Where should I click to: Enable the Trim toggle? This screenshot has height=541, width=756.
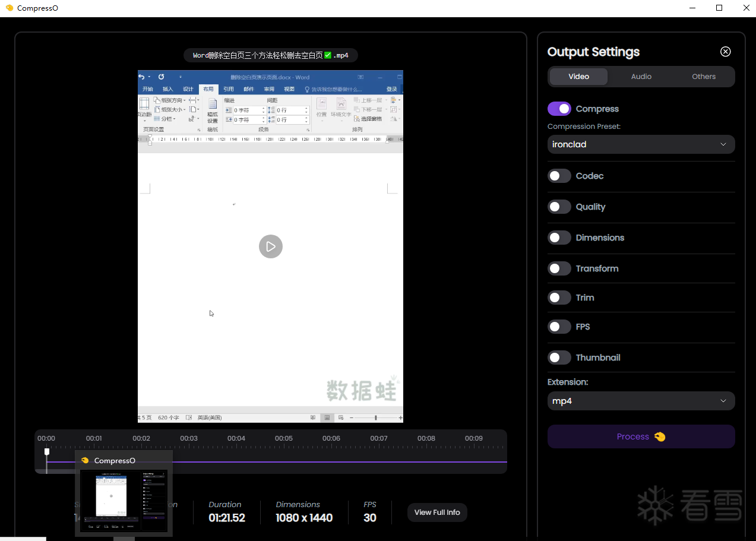(559, 298)
